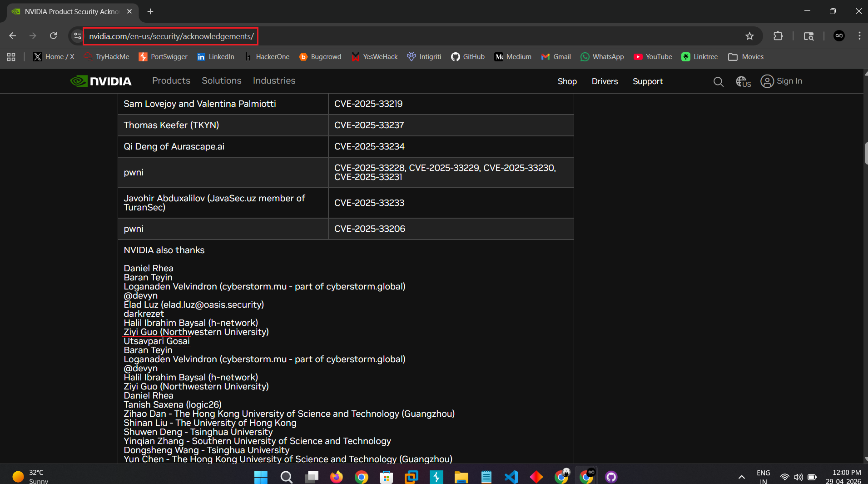The width and height of the screenshot is (868, 484).
Task: Show hidden system tray icons chevron
Action: click(x=741, y=477)
